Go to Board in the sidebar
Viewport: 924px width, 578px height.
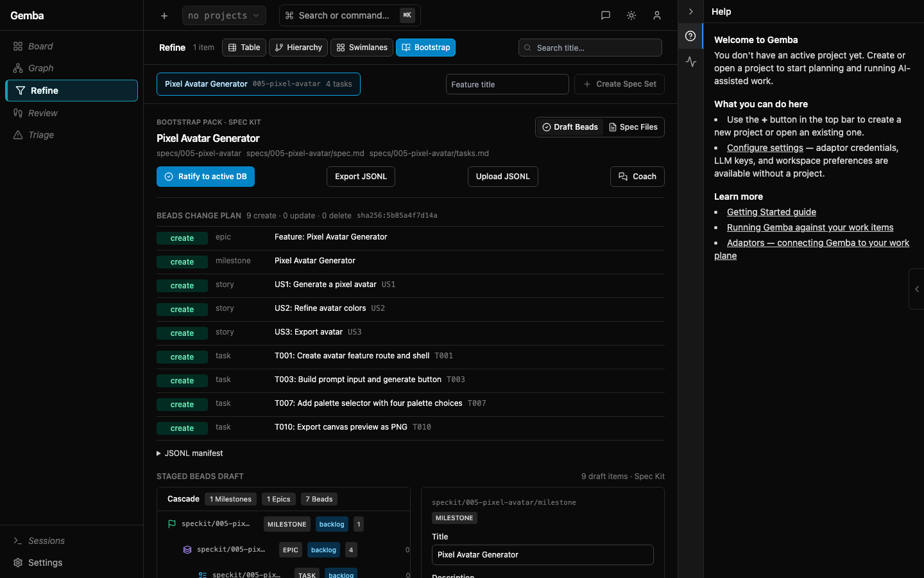pyautogui.click(x=71, y=46)
